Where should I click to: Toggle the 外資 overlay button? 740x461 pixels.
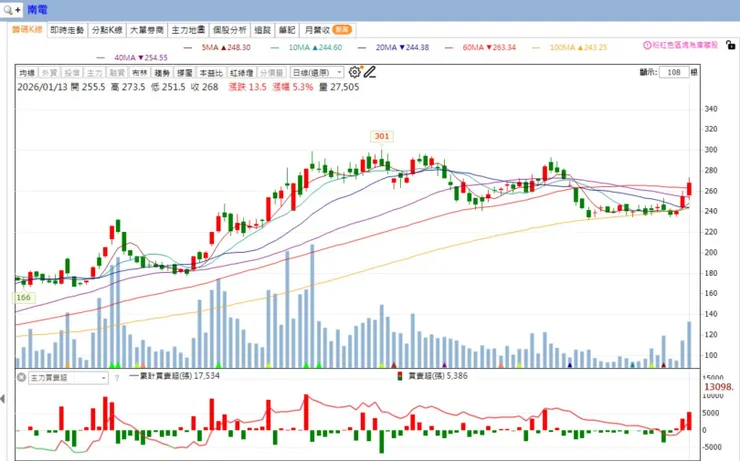pos(50,73)
